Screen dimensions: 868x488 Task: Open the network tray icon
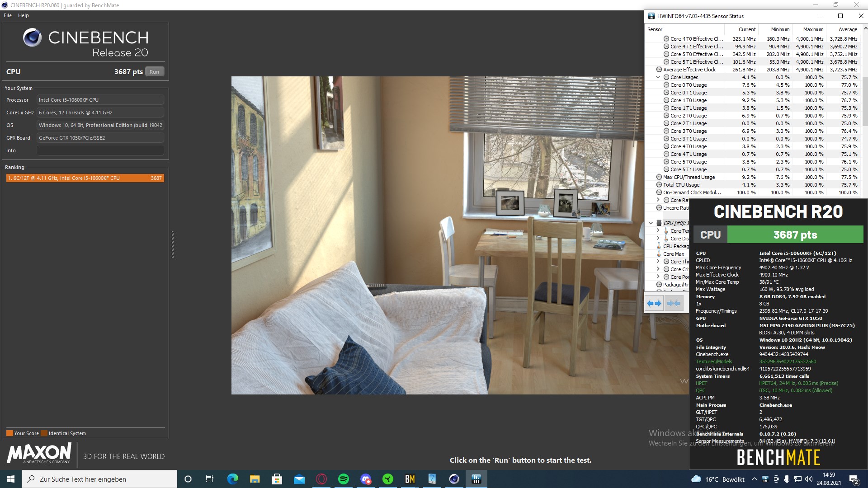pyautogui.click(x=798, y=479)
